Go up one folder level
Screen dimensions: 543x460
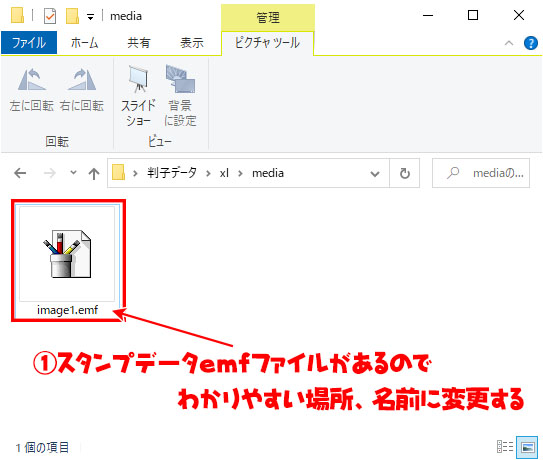click(94, 173)
